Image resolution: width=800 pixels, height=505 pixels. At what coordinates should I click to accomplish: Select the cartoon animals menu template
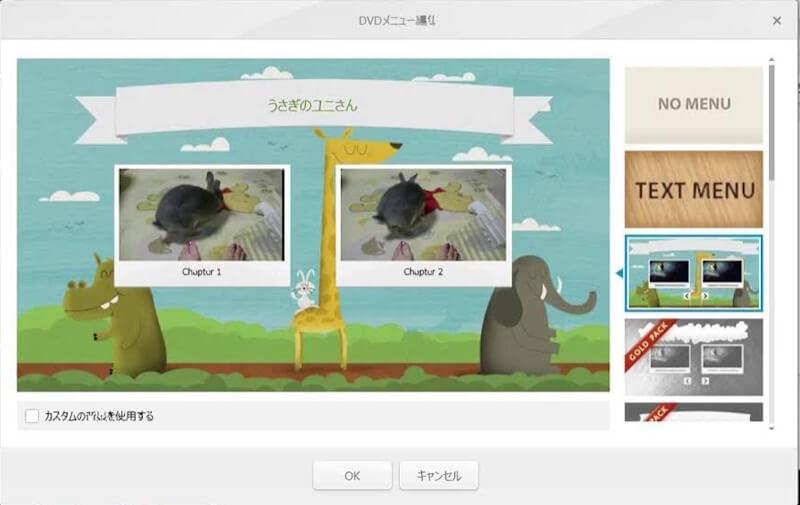click(694, 273)
